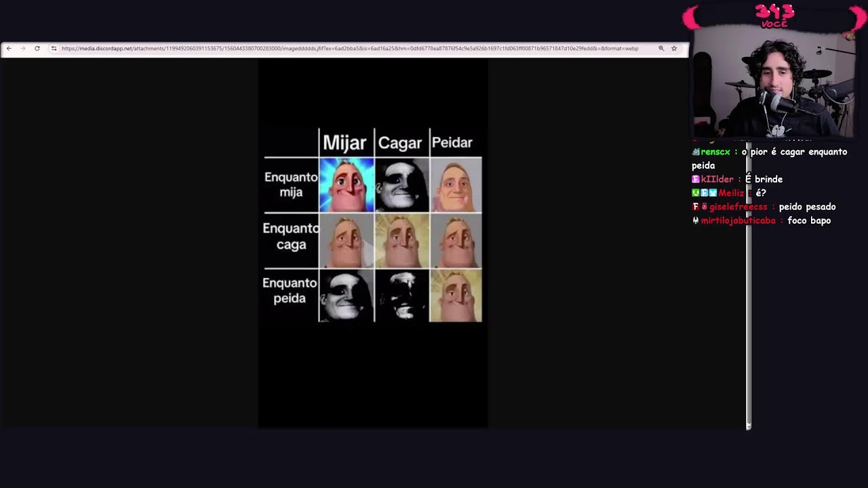
Task: Open the mirtilojabuticaba username in chat
Action: coord(738,221)
